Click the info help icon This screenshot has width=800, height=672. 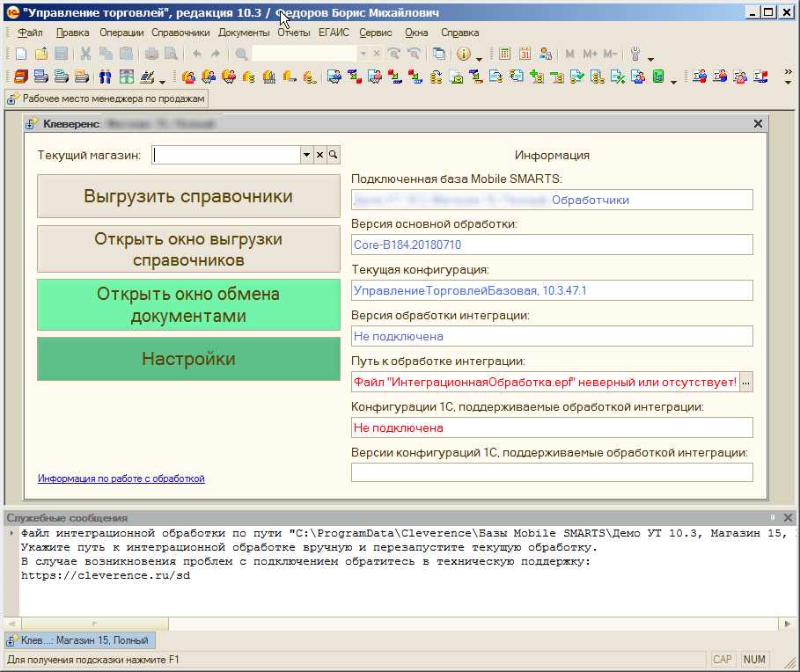[x=463, y=54]
